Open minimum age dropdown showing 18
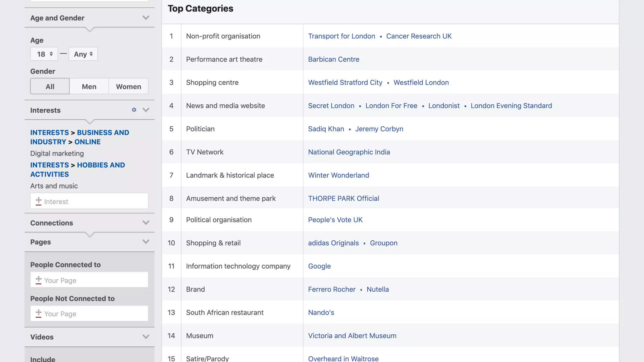 [x=44, y=54]
